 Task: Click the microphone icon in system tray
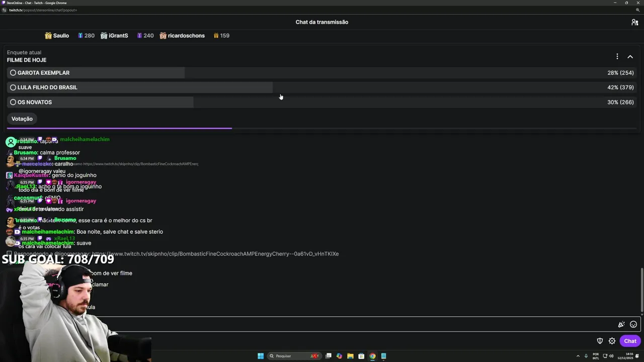pyautogui.click(x=586, y=356)
